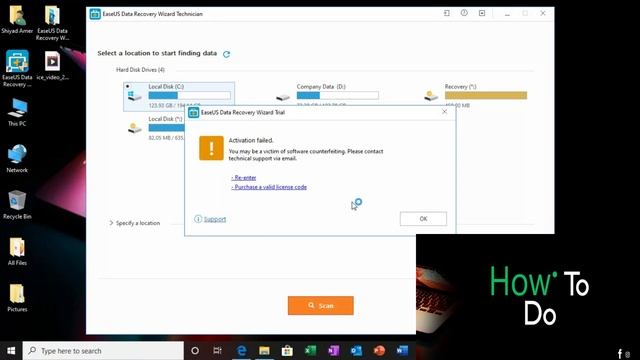Open the Shiyad Amer desktop folder
The width and height of the screenshot is (640, 360).
coord(17,19)
